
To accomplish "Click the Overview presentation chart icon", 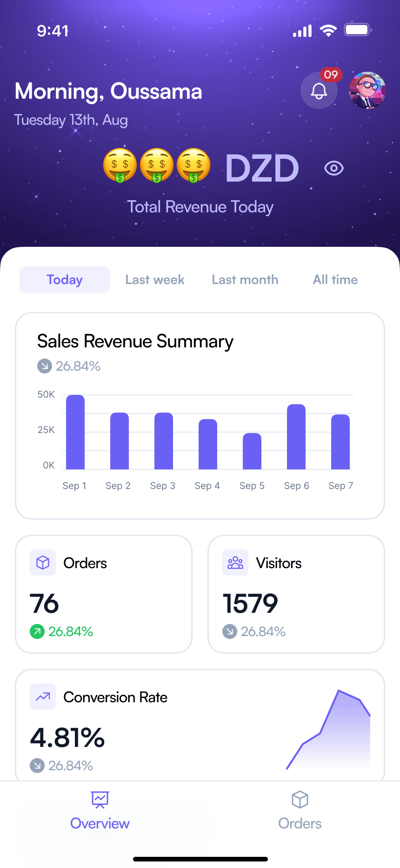I will pyautogui.click(x=100, y=800).
